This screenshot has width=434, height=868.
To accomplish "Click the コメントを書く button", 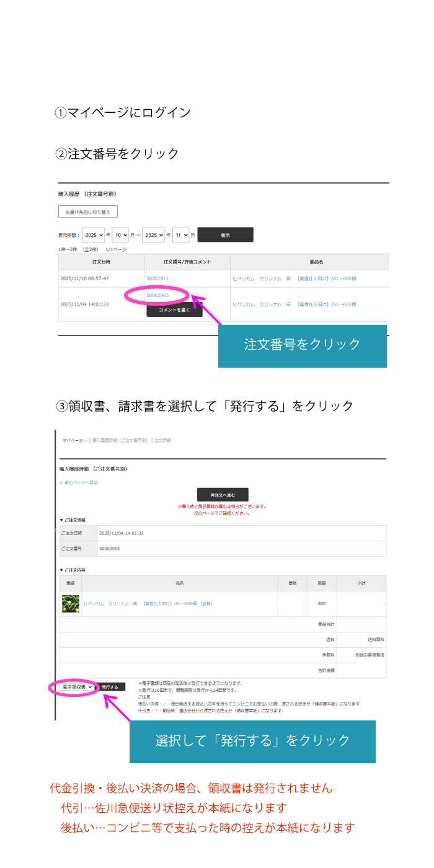I will pos(174,311).
